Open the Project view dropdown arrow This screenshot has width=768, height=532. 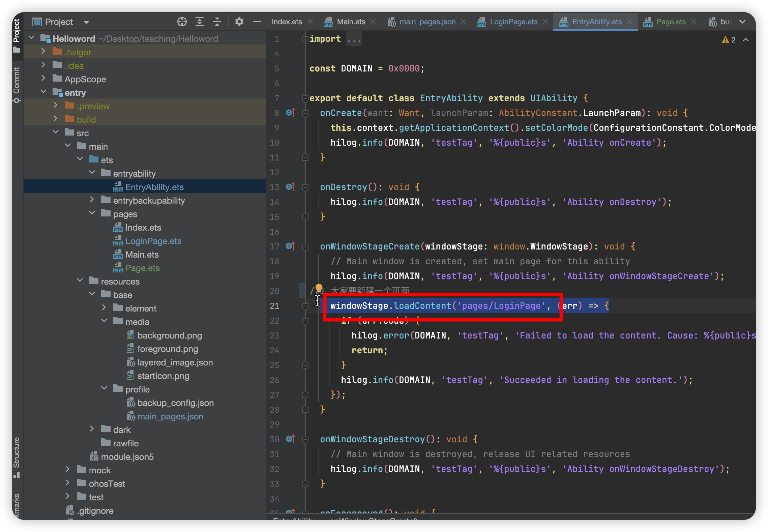pos(86,22)
